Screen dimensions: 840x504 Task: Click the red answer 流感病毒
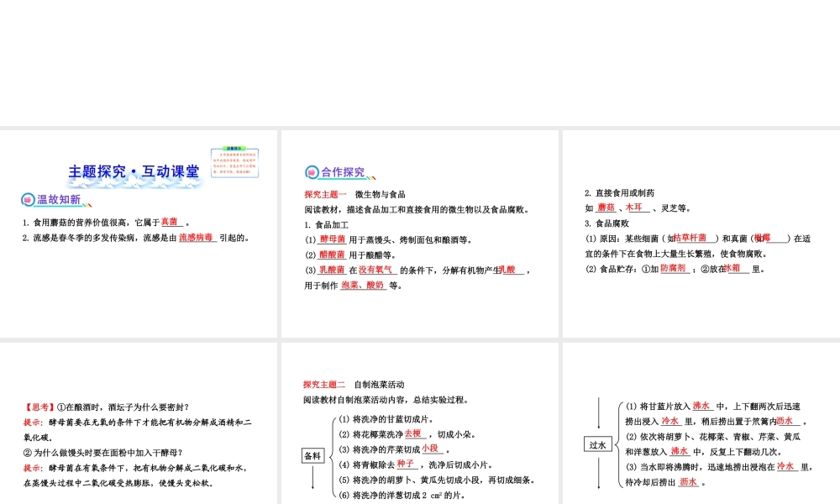pos(196,237)
